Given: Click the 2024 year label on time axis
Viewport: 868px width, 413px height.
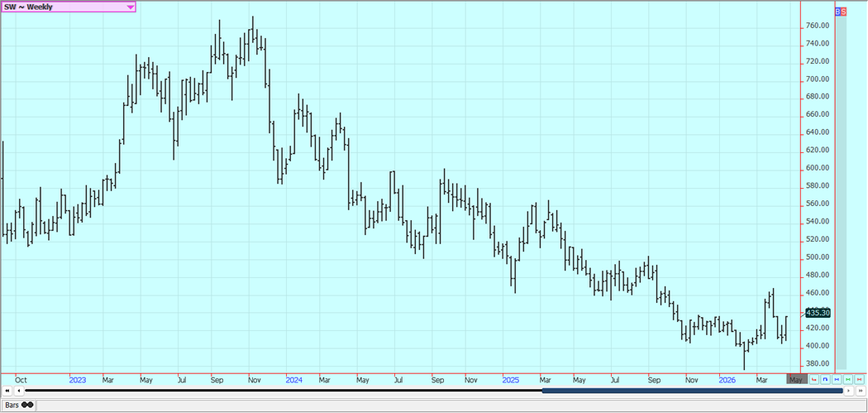Looking at the screenshot, I should [x=293, y=380].
